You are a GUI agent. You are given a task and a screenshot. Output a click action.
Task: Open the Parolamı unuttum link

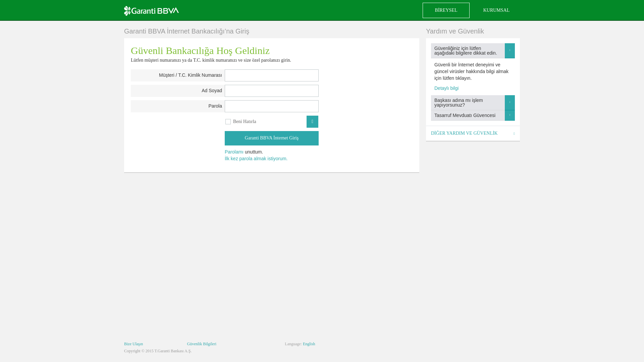click(234, 152)
